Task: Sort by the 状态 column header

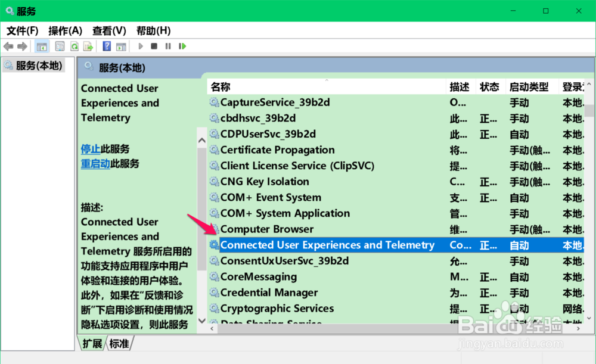Action: 490,87
